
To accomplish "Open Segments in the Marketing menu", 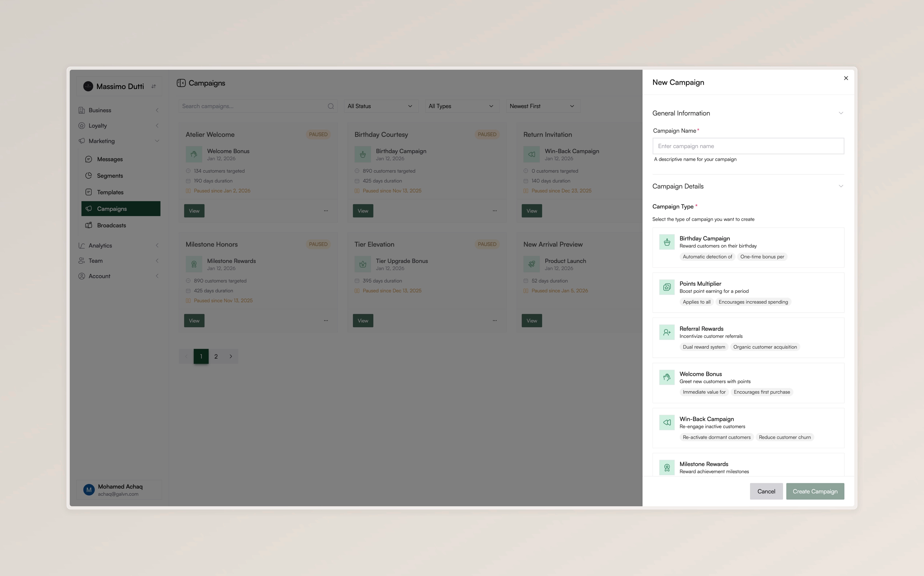I will [110, 176].
